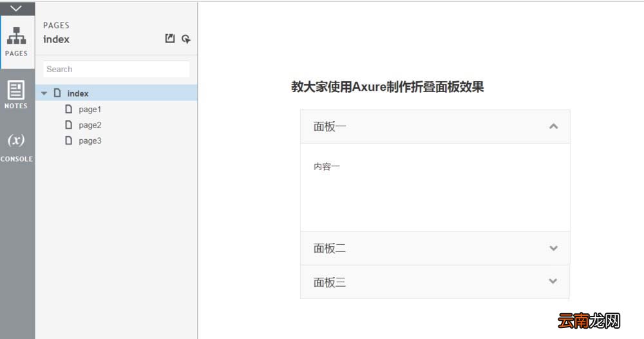Select the index page row
Image resolution: width=644 pixels, height=339 pixels.
[116, 93]
